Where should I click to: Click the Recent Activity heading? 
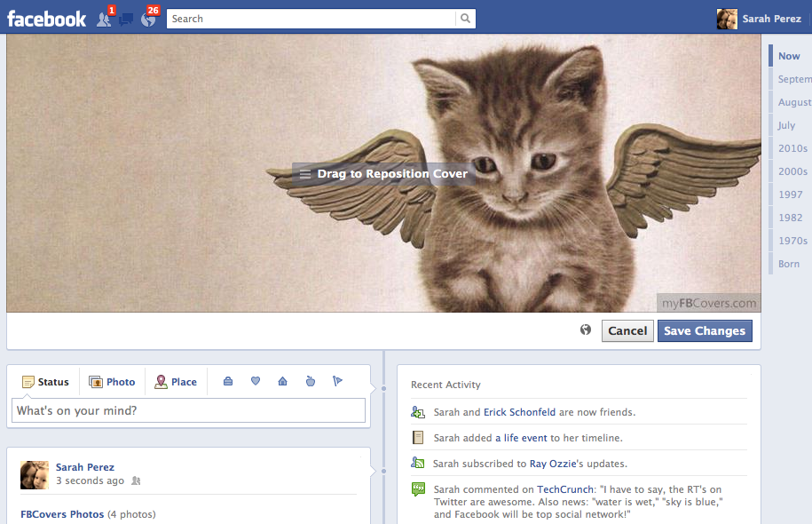pos(445,385)
